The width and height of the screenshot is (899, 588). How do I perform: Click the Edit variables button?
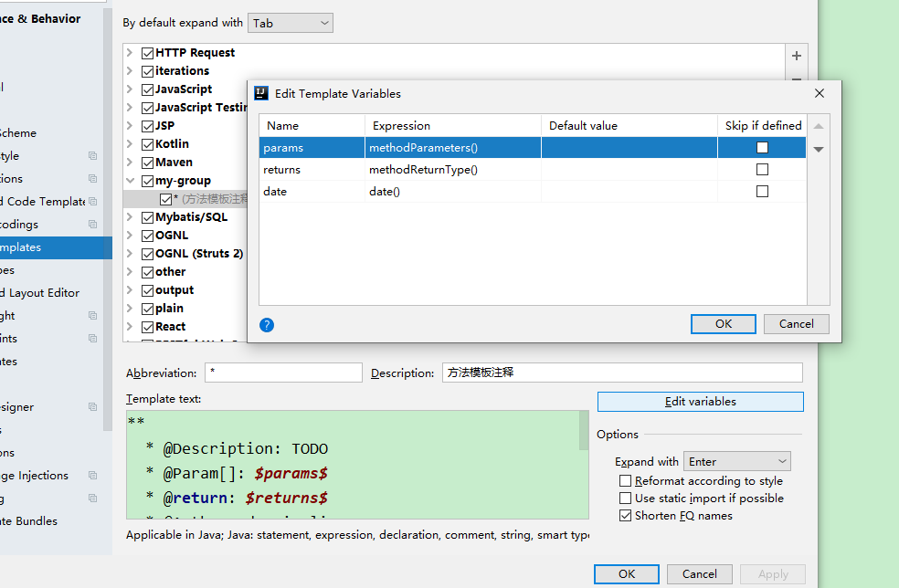pos(700,402)
